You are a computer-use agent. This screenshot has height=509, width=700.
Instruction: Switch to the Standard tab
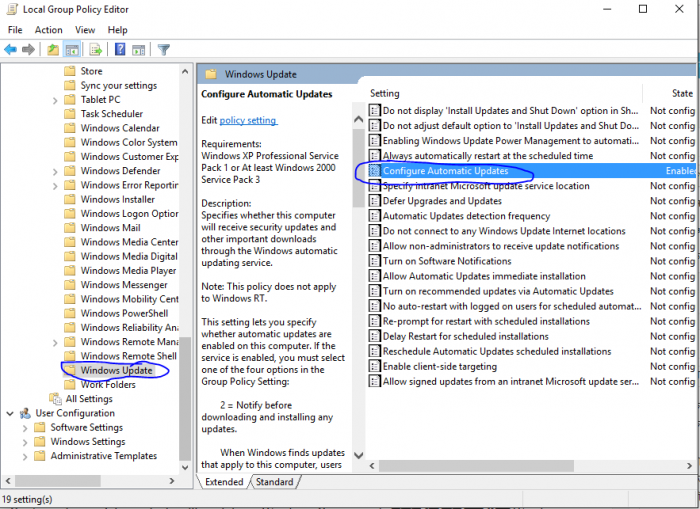pos(275,482)
